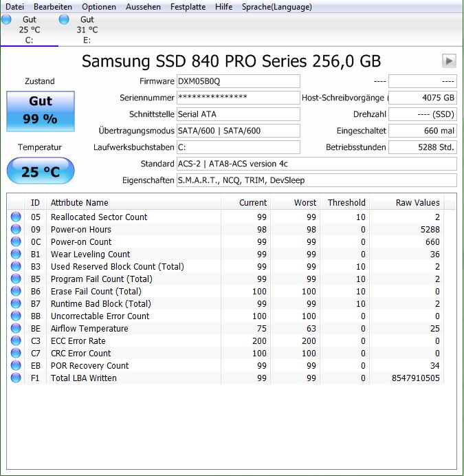Select the Reallocated Sector Count row text
The height and width of the screenshot is (476, 464).
click(x=99, y=217)
